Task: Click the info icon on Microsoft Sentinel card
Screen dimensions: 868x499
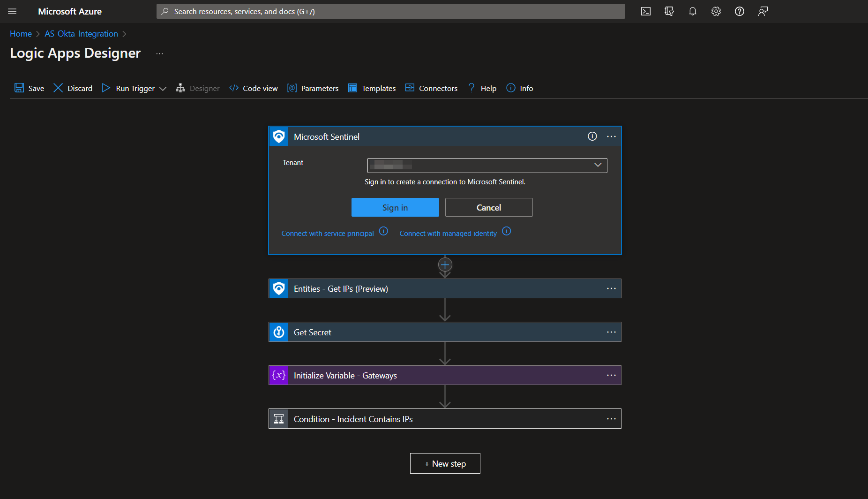Action: [592, 136]
